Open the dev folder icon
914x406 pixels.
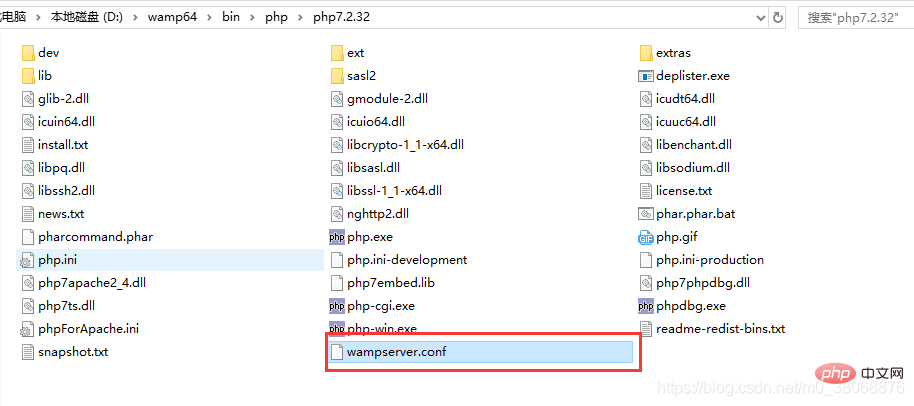pos(29,53)
